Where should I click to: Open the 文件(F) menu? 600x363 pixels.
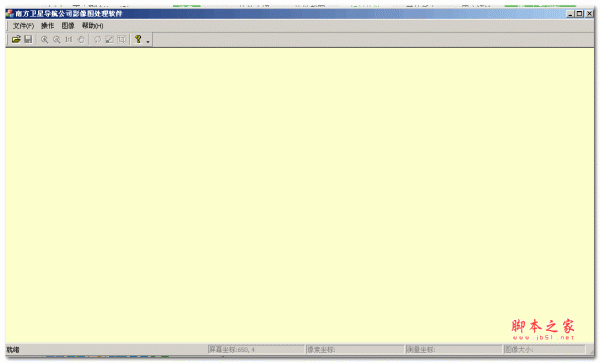tap(23, 26)
